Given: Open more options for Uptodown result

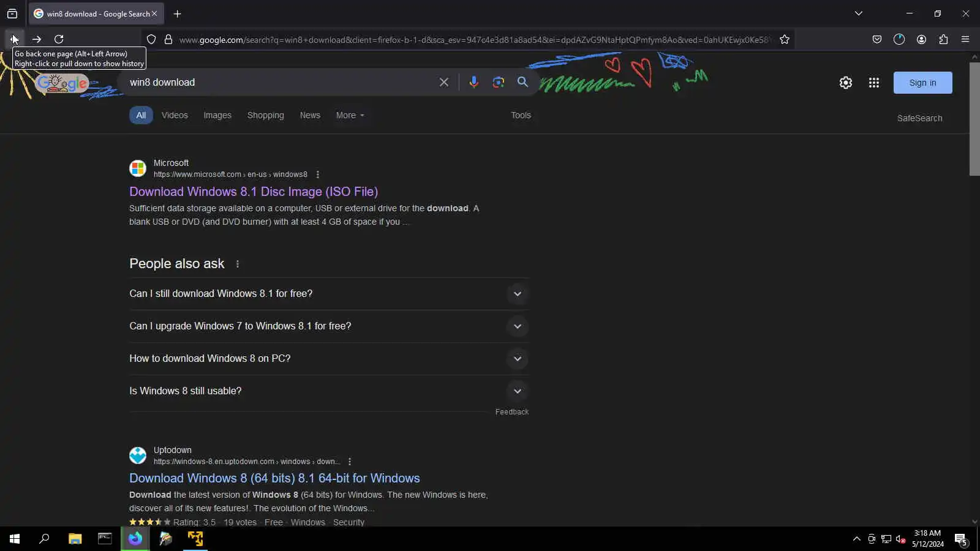Looking at the screenshot, I should (x=350, y=462).
